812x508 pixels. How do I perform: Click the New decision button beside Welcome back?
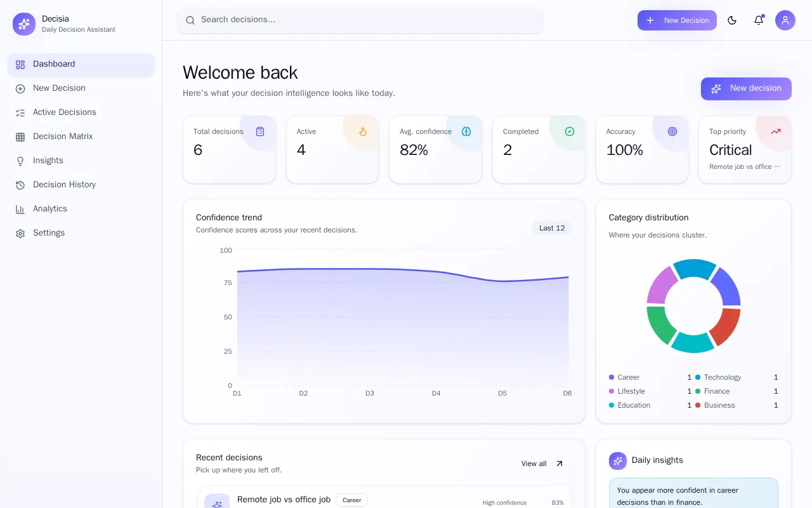(x=746, y=89)
